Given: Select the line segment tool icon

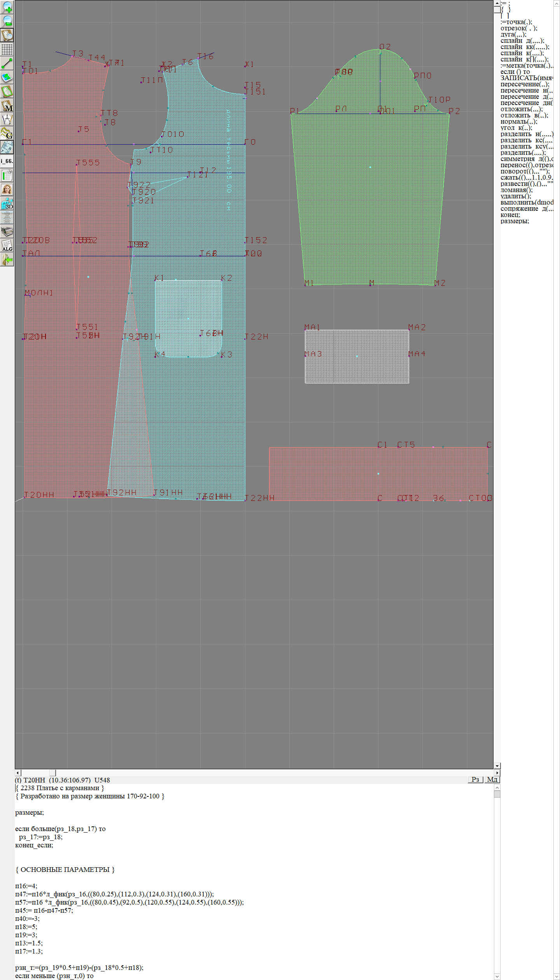Looking at the screenshot, I should 7,63.
